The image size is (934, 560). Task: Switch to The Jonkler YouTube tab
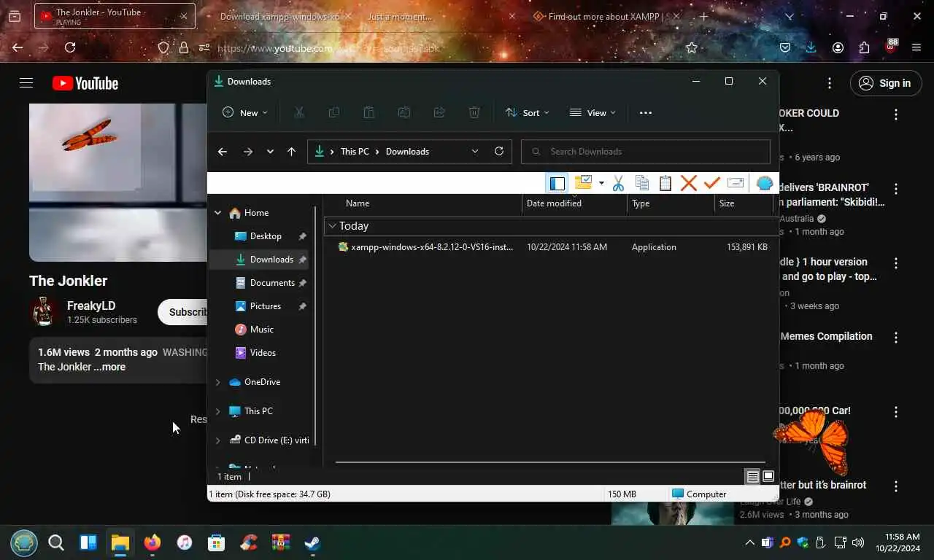tap(113, 16)
